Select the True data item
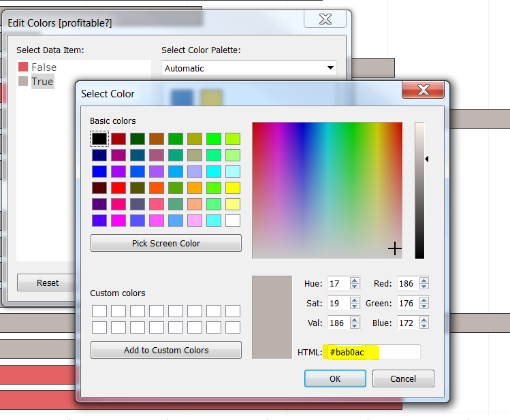510x420 pixels. tap(42, 81)
